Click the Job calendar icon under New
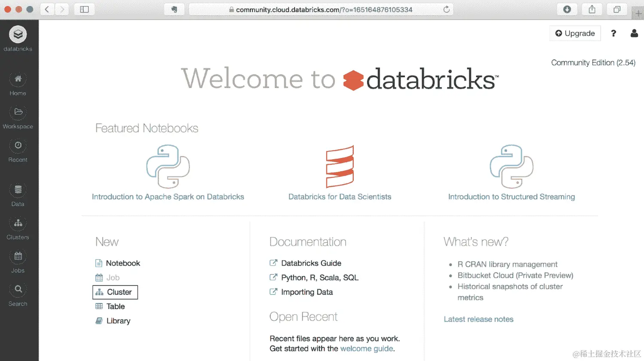Viewport: 644px width, 361px height. (99, 277)
